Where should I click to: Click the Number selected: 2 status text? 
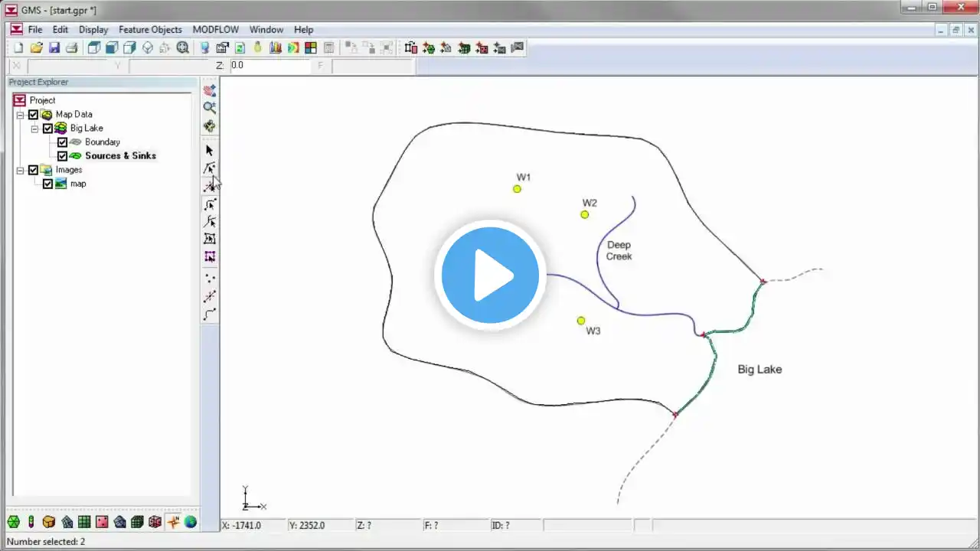[x=46, y=542]
